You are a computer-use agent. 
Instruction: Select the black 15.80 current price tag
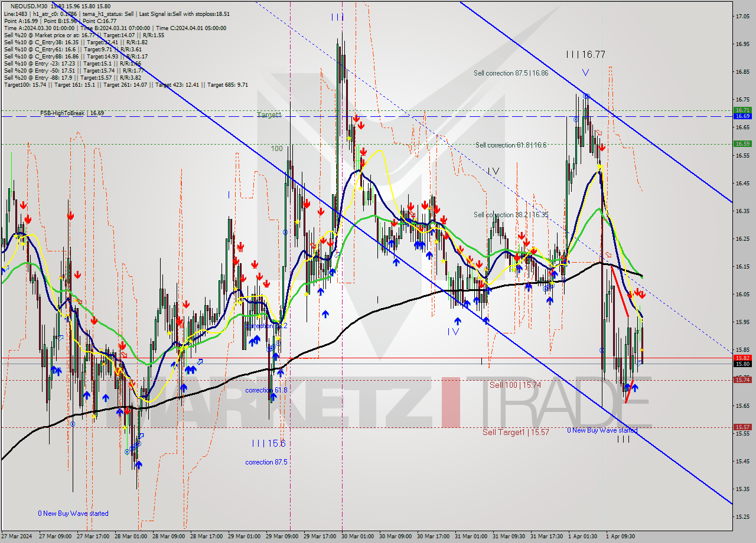[742, 364]
